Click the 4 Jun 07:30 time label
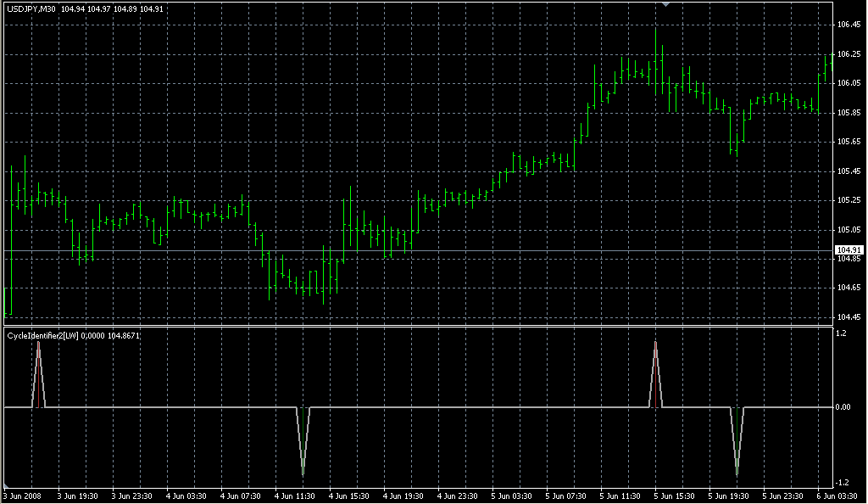The image size is (868, 504). [240, 496]
